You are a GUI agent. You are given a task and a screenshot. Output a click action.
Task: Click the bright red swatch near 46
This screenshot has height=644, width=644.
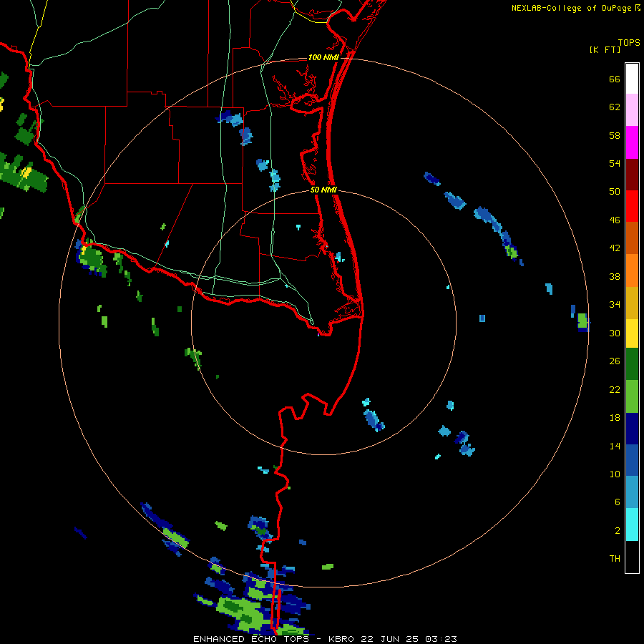click(632, 206)
